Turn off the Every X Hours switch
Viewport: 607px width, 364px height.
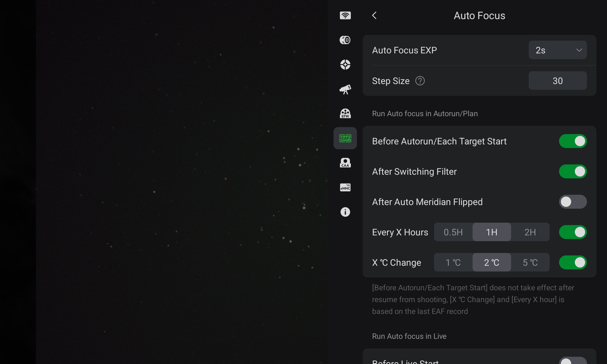click(573, 232)
